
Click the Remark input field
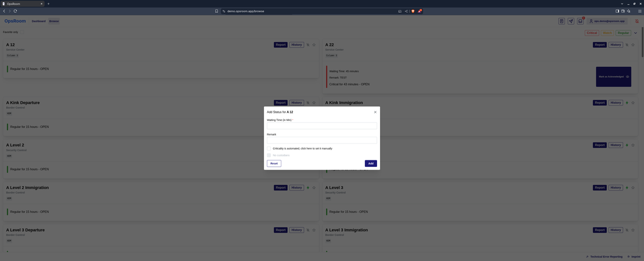pyautogui.click(x=321, y=140)
